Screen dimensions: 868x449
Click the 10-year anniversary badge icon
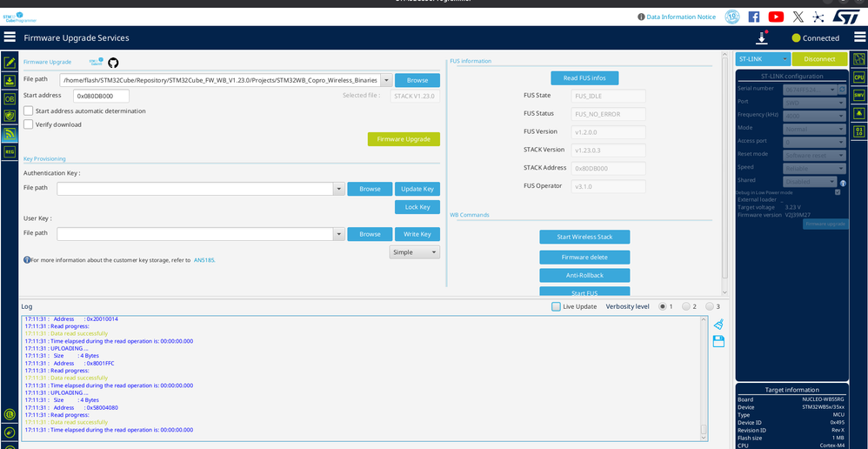tap(732, 17)
